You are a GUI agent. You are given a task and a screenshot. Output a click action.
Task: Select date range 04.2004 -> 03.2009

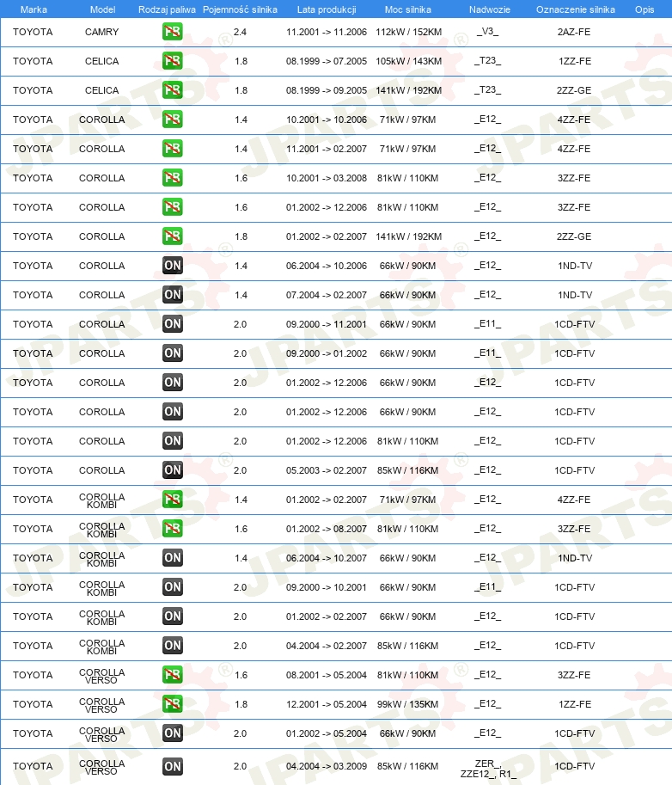click(327, 766)
